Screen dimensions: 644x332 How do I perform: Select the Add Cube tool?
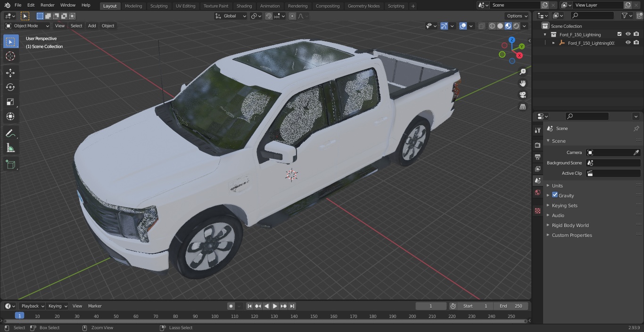[10, 165]
